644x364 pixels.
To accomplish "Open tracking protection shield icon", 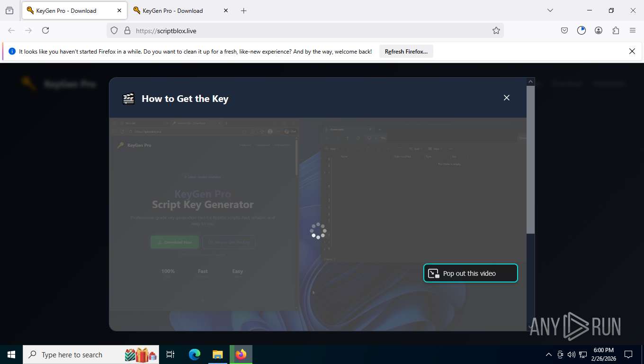I will (114, 30).
